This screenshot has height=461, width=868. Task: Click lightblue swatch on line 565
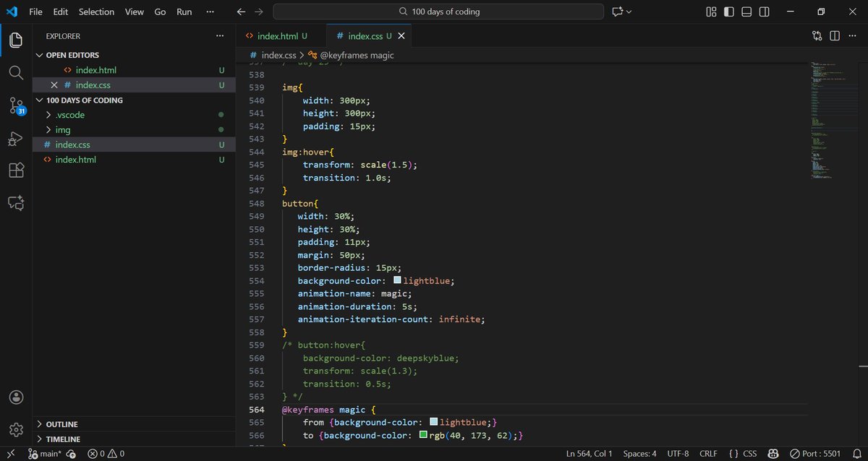(x=433, y=422)
